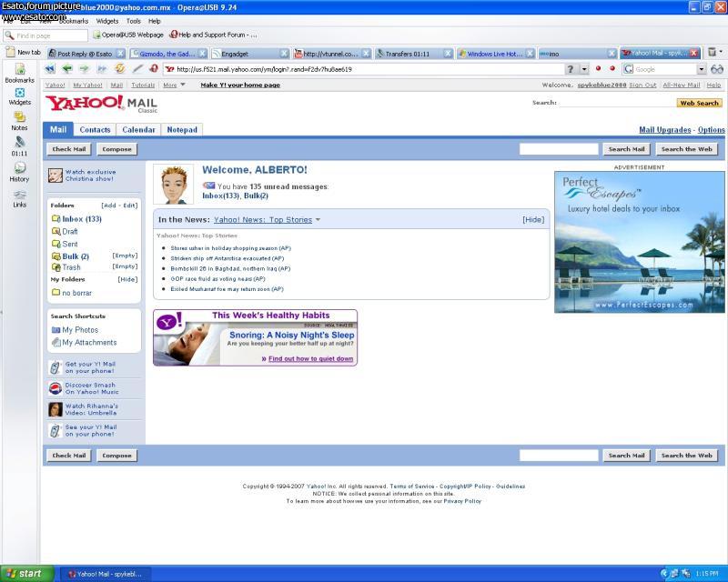
Task: Expand the Google search engine dropdown
Action: (x=701, y=69)
